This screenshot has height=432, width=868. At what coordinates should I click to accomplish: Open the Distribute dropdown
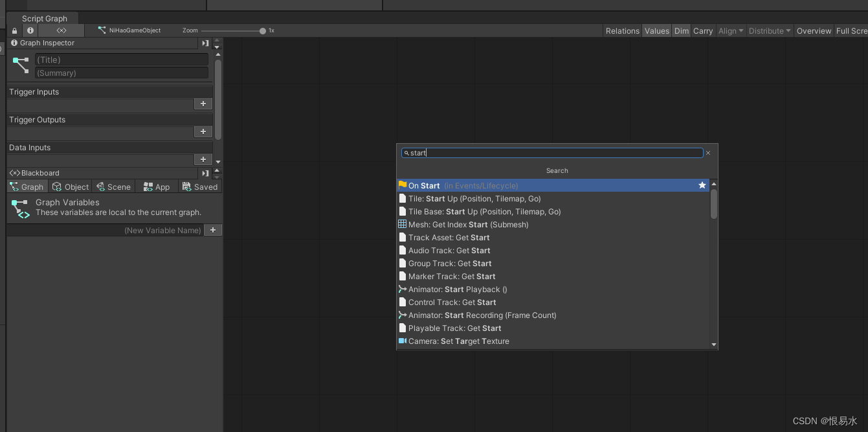tap(769, 30)
